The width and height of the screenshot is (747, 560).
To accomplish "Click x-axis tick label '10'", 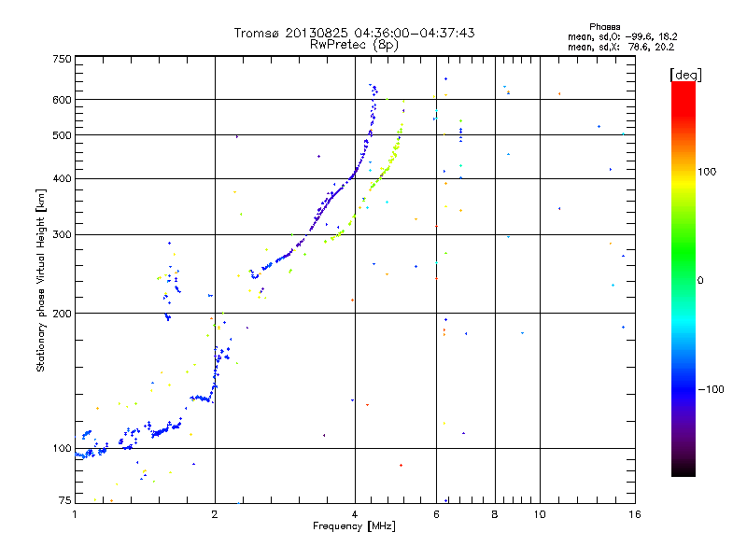I will pos(540,514).
